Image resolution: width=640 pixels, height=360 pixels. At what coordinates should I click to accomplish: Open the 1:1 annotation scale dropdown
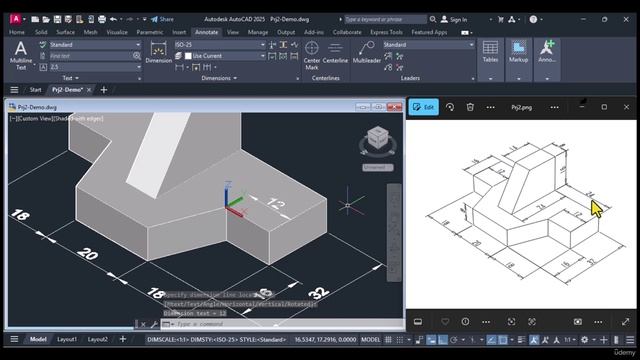click(x=570, y=340)
